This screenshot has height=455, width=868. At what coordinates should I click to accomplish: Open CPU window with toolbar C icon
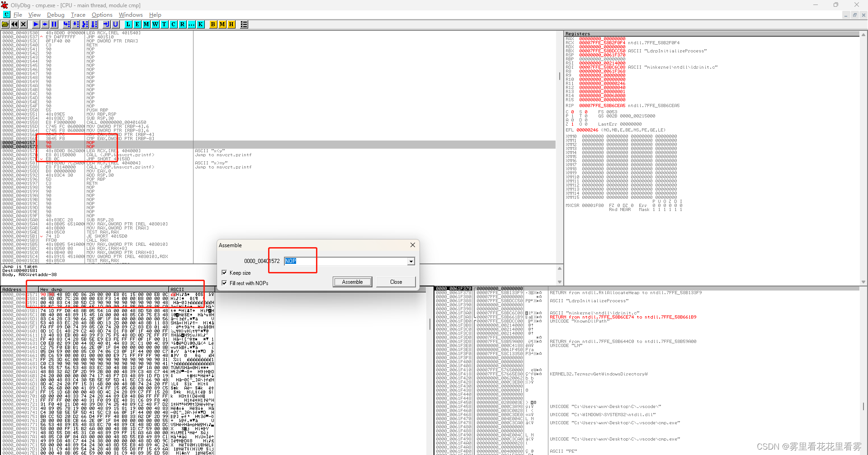coord(174,24)
